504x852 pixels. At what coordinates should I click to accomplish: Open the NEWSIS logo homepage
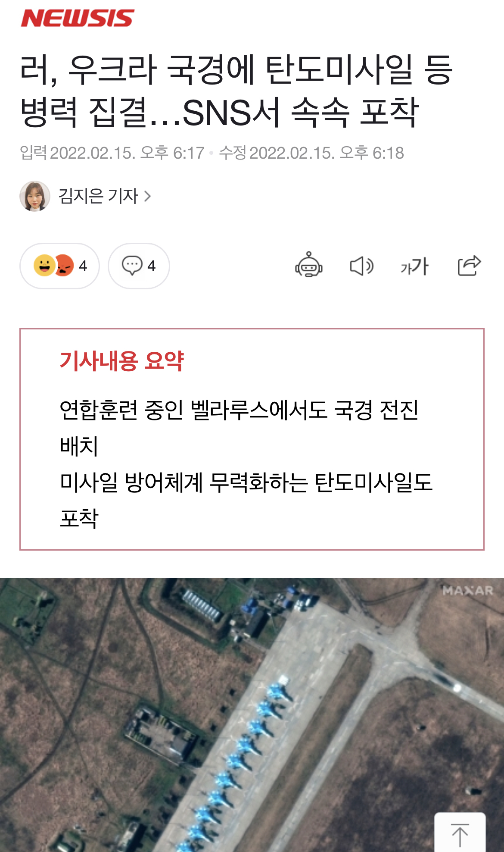78,19
